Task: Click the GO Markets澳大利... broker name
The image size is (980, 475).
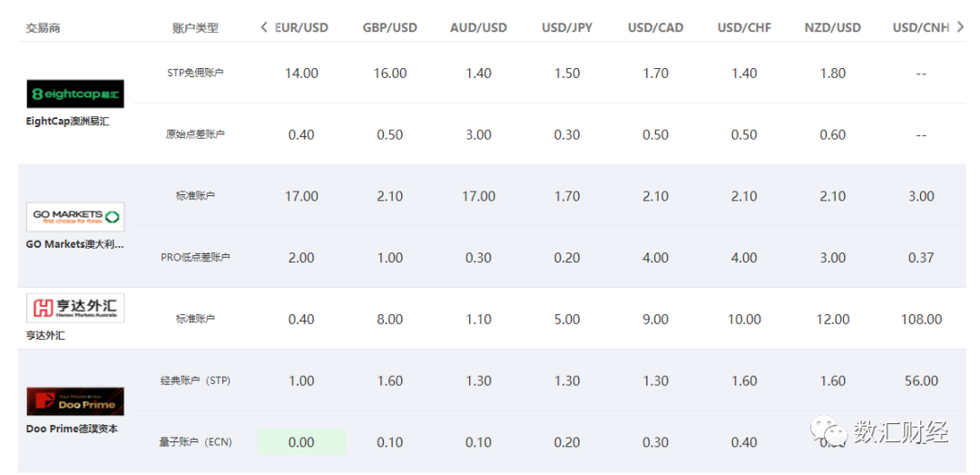Action: click(76, 244)
